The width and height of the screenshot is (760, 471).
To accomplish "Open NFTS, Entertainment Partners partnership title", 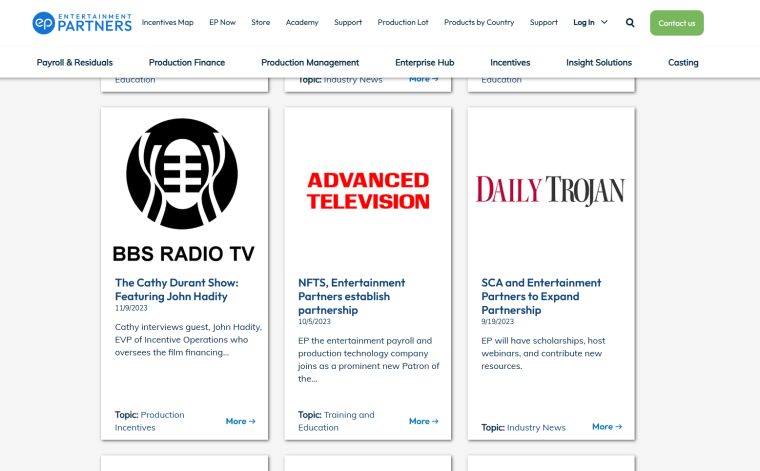I will 351,296.
